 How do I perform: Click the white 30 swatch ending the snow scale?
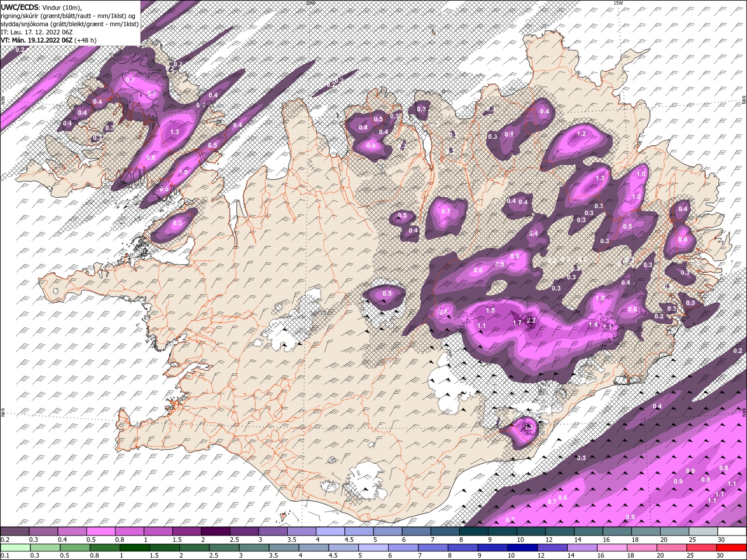[x=732, y=531]
